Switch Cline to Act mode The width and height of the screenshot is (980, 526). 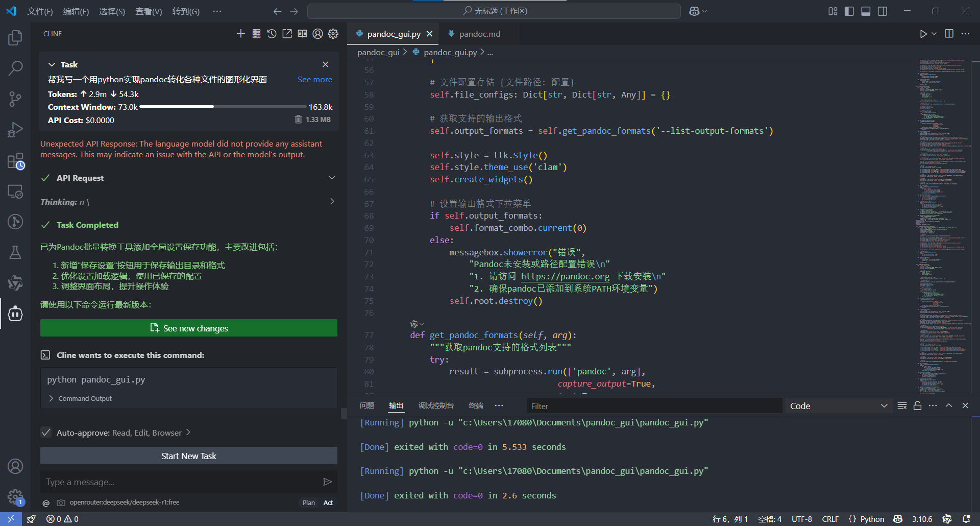click(328, 503)
